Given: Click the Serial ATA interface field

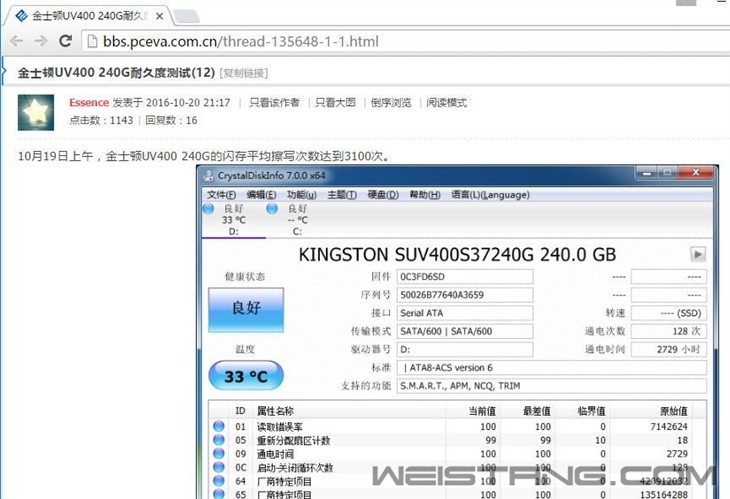Looking at the screenshot, I should pos(465,313).
